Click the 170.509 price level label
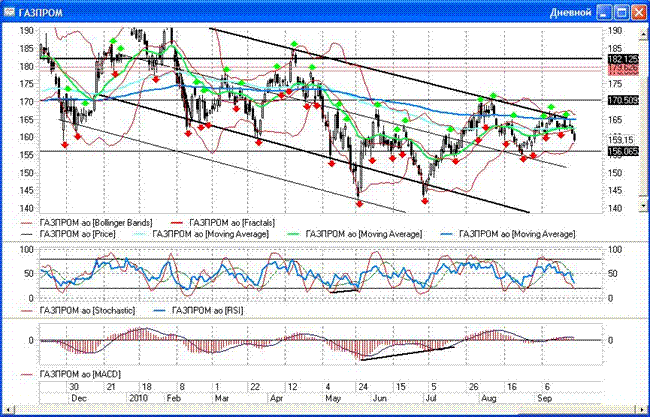Image resolution: width=650 pixels, height=417 pixels. [x=623, y=100]
